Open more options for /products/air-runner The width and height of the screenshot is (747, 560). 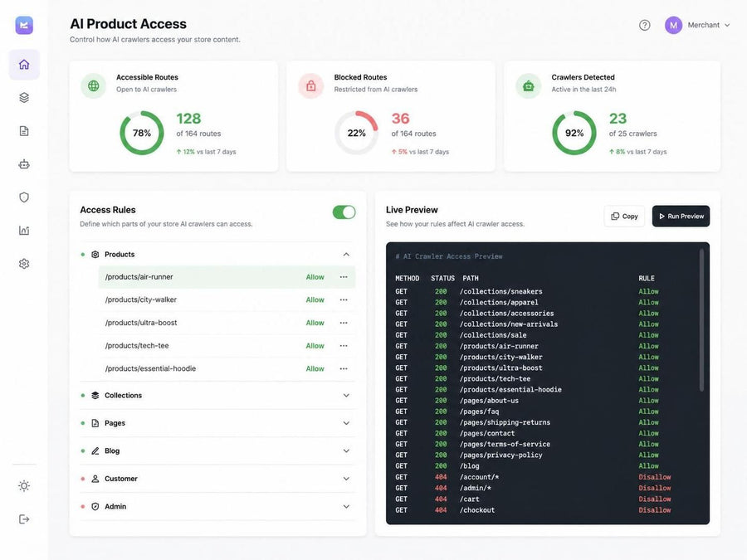(344, 277)
